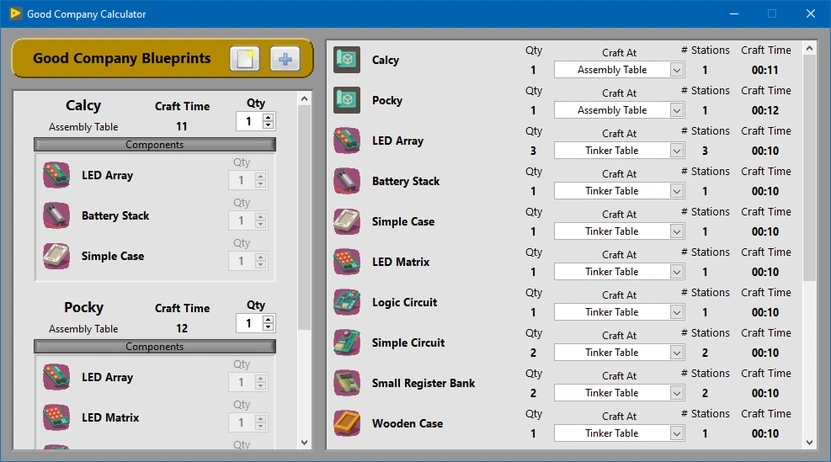The height and width of the screenshot is (462, 831).
Task: Click Battery Stack icon under Calcy components
Action: pos(56,216)
